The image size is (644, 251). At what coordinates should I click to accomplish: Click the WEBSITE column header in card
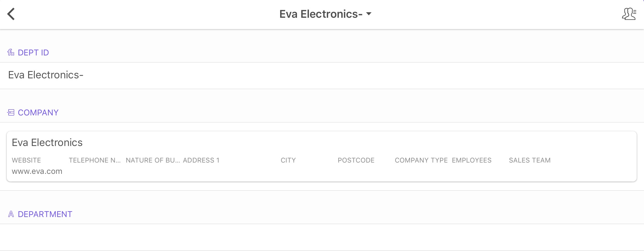(x=26, y=160)
